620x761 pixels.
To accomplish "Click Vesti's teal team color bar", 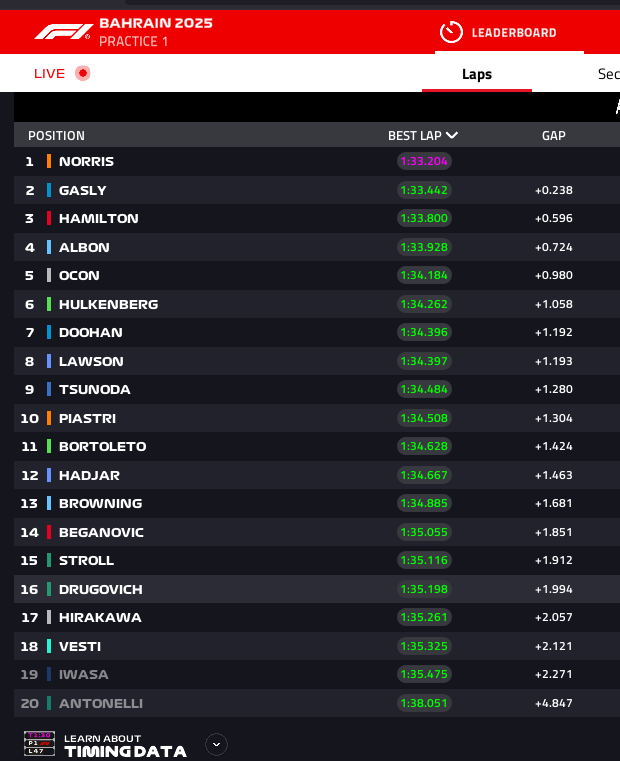I will (49, 646).
